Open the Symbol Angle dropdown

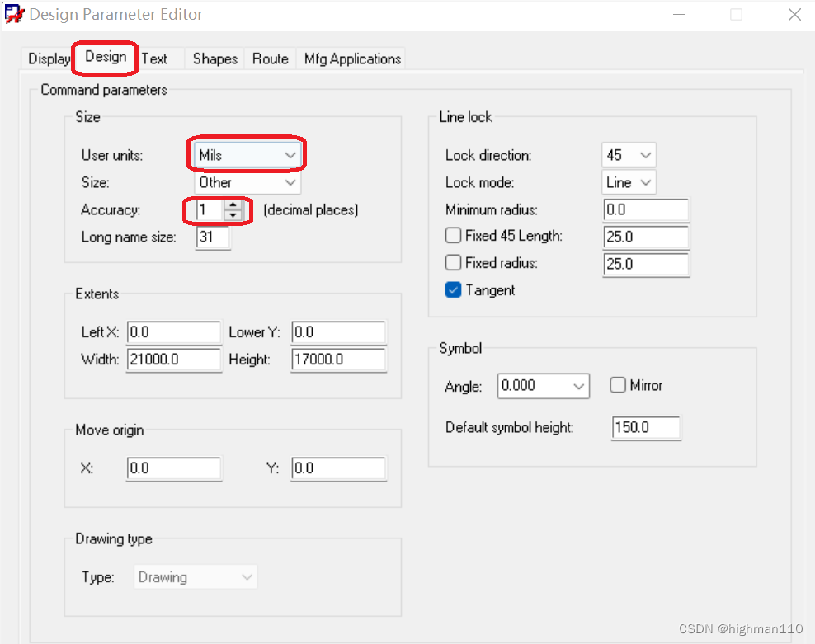543,386
